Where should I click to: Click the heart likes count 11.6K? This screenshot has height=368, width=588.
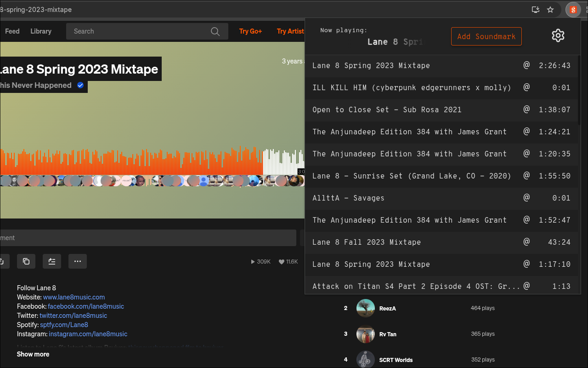[x=288, y=262]
